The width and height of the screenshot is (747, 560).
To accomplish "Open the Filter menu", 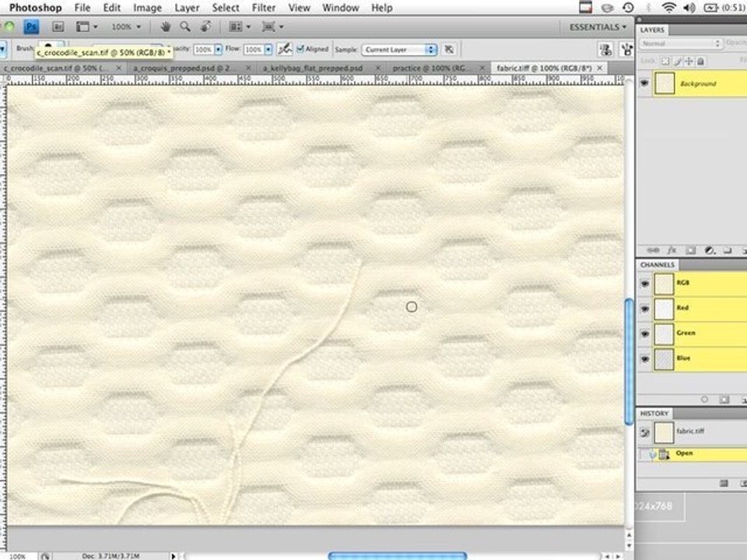I will click(x=264, y=8).
